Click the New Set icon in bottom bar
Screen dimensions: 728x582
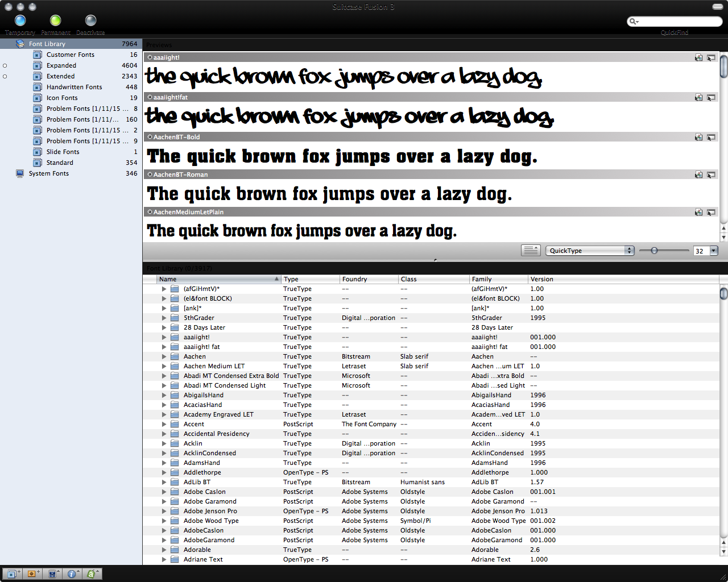[x=13, y=573]
